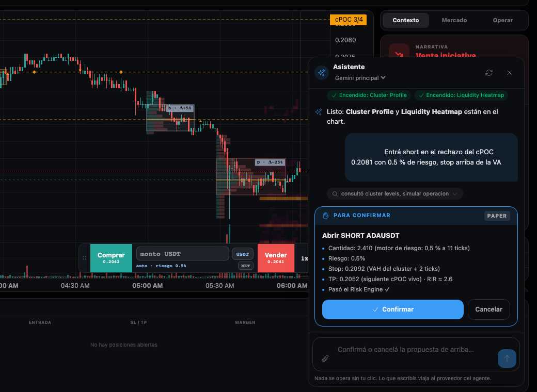Click the Stop: 0.2092 proposal line
537x392 pixels.
[x=384, y=269]
